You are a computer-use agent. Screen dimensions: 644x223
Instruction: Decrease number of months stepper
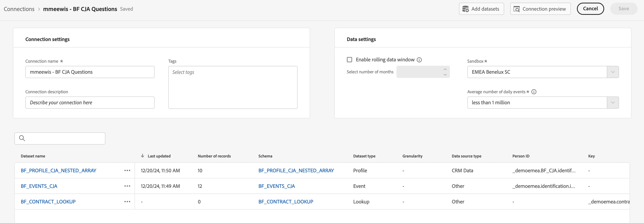[445, 75]
